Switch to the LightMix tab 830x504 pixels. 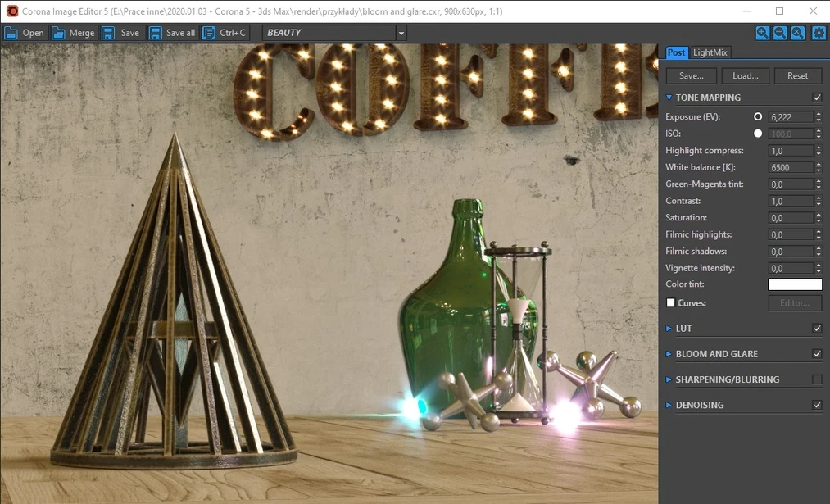pyautogui.click(x=710, y=52)
